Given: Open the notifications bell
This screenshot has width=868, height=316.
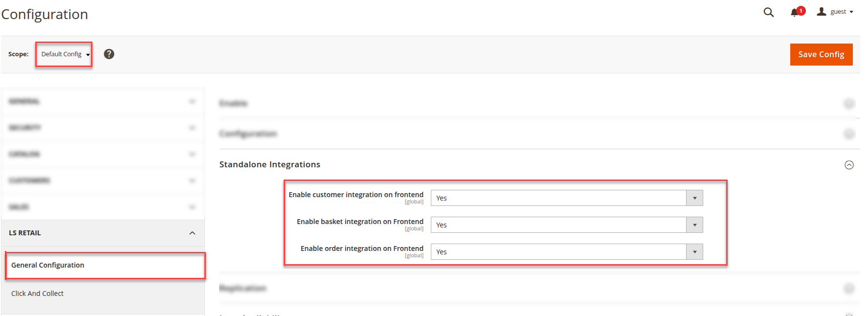Looking at the screenshot, I should coord(794,13).
